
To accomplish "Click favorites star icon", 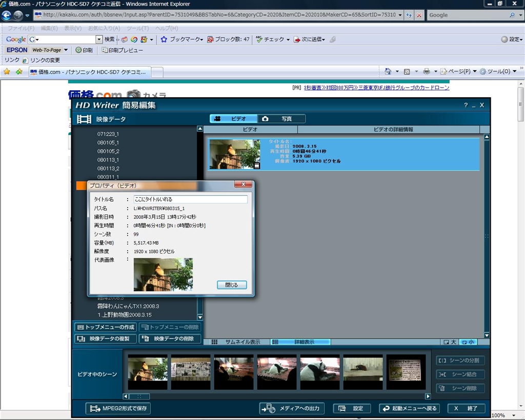I will pyautogui.click(x=7, y=72).
